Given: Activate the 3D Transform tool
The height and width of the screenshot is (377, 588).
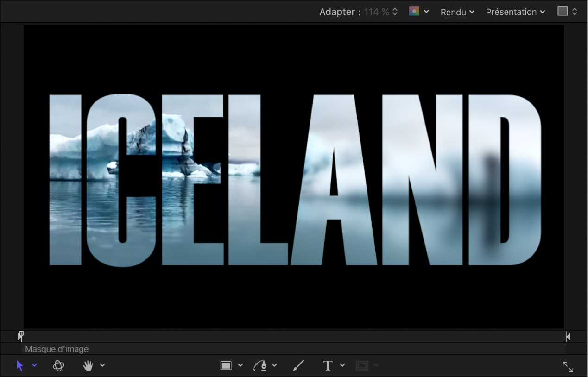Looking at the screenshot, I should 58,365.
